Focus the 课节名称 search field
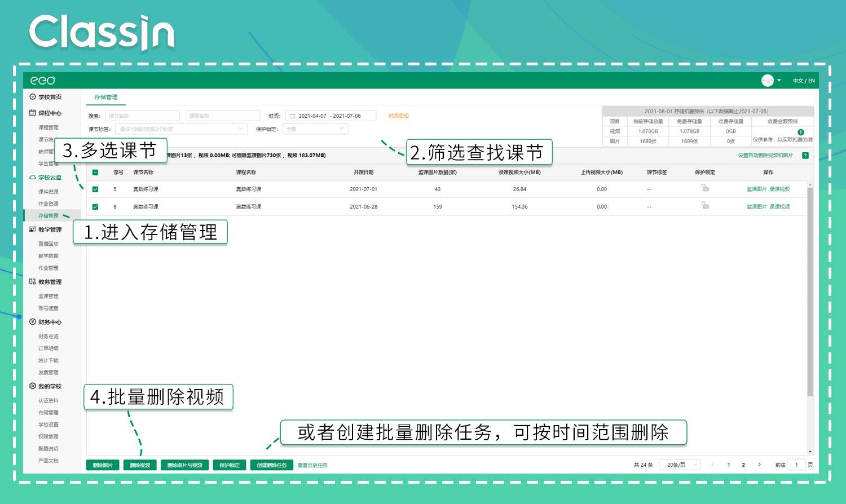The width and height of the screenshot is (846, 504). tap(142, 116)
